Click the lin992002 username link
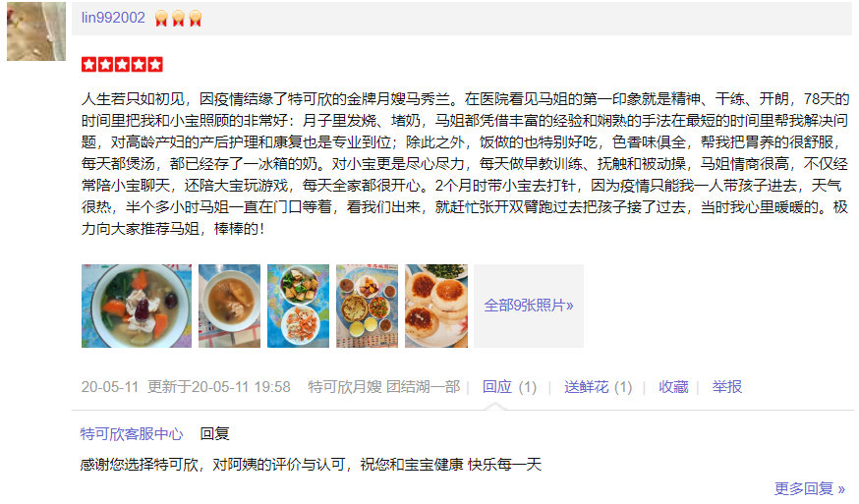 113,18
